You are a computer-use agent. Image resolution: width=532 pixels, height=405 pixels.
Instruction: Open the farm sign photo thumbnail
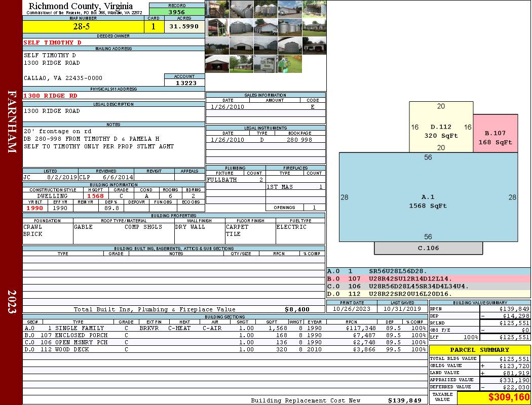[265, 64]
